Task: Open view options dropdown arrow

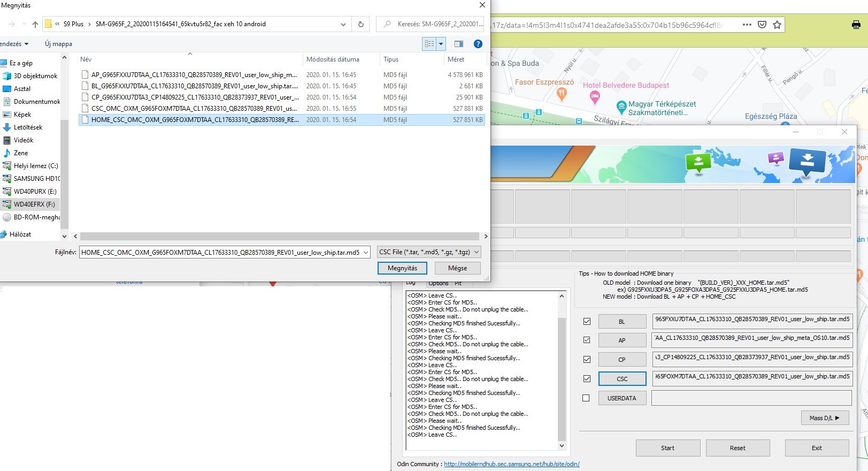Action: tap(441, 44)
